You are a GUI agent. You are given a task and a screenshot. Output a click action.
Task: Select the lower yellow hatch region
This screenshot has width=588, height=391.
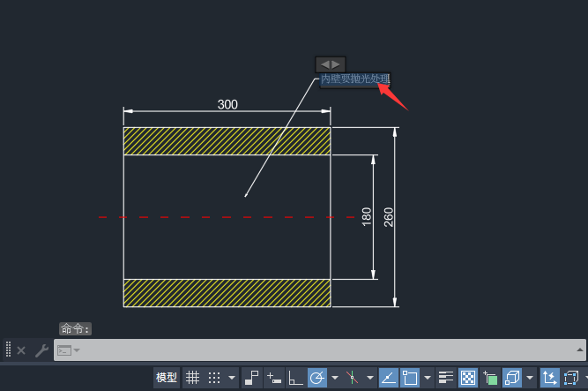[227, 293]
